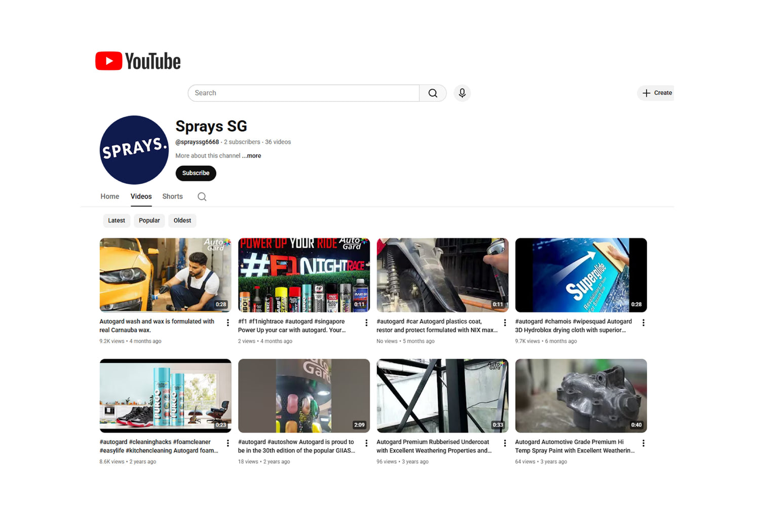
Task: Open options menu for foam cleaner video
Action: [x=228, y=443]
